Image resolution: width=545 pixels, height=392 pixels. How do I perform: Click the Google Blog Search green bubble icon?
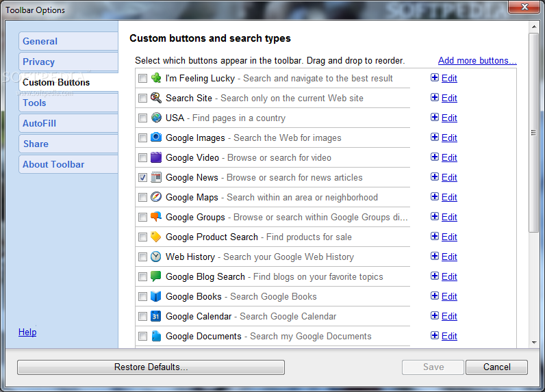[x=156, y=276]
